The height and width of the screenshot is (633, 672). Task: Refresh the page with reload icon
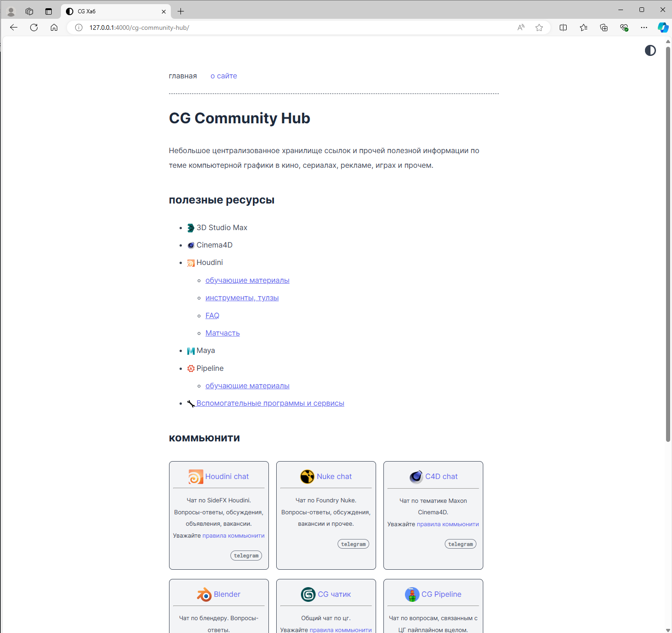point(34,28)
